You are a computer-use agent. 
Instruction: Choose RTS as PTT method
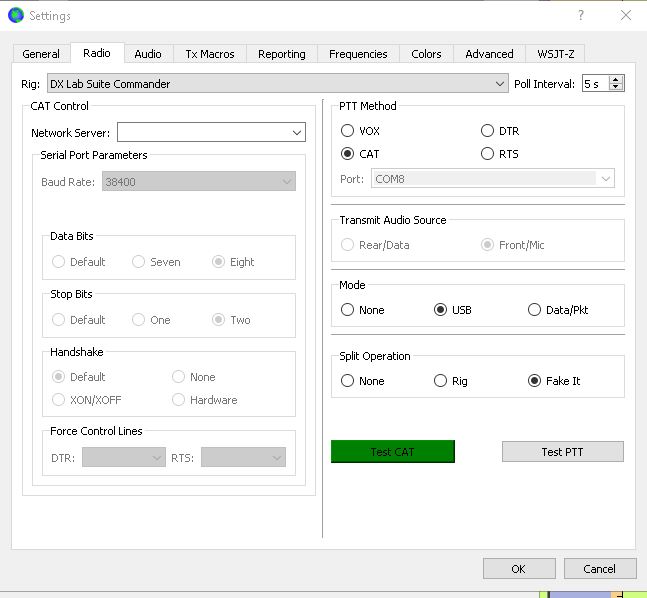click(x=488, y=154)
